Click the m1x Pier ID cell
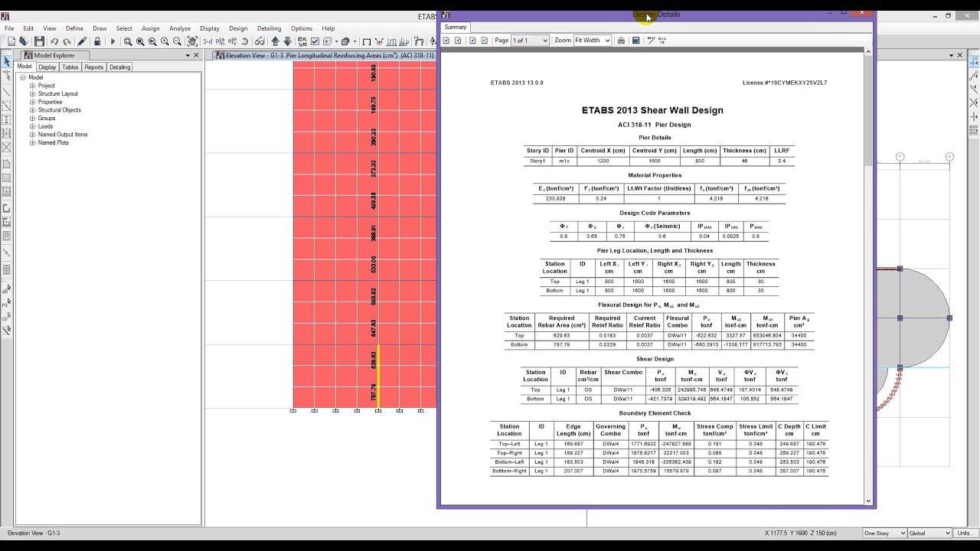The height and width of the screenshot is (551, 980). click(x=563, y=161)
